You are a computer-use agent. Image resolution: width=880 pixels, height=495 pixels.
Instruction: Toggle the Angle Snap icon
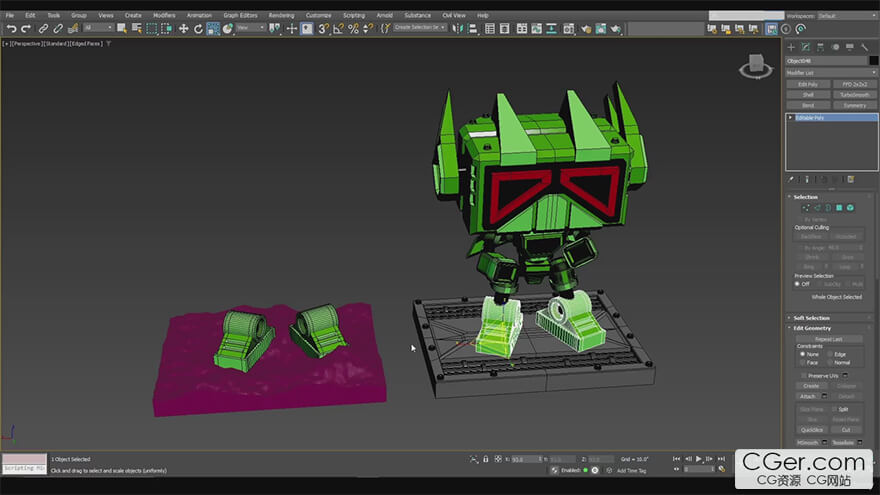click(338, 28)
